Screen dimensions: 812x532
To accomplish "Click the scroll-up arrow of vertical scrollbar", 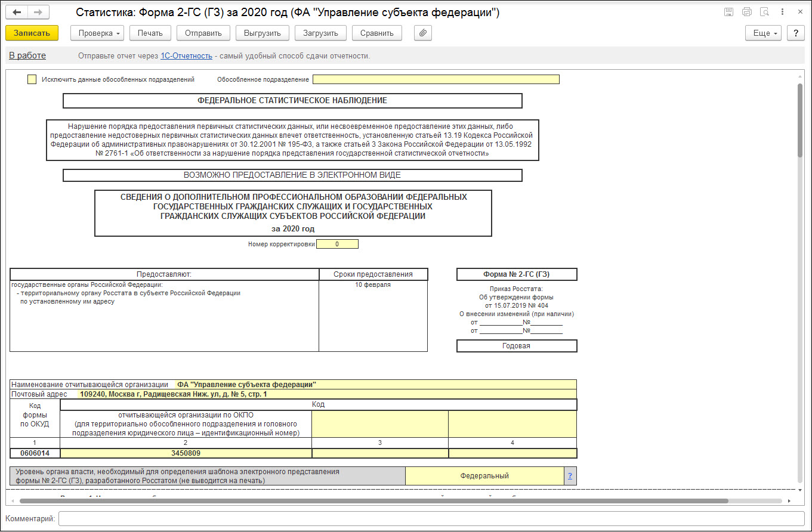I will (x=800, y=76).
